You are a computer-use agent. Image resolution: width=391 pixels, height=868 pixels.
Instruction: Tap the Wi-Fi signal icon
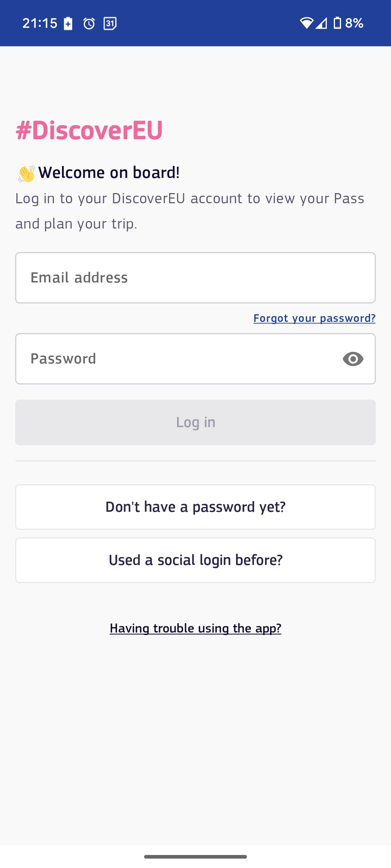point(306,23)
